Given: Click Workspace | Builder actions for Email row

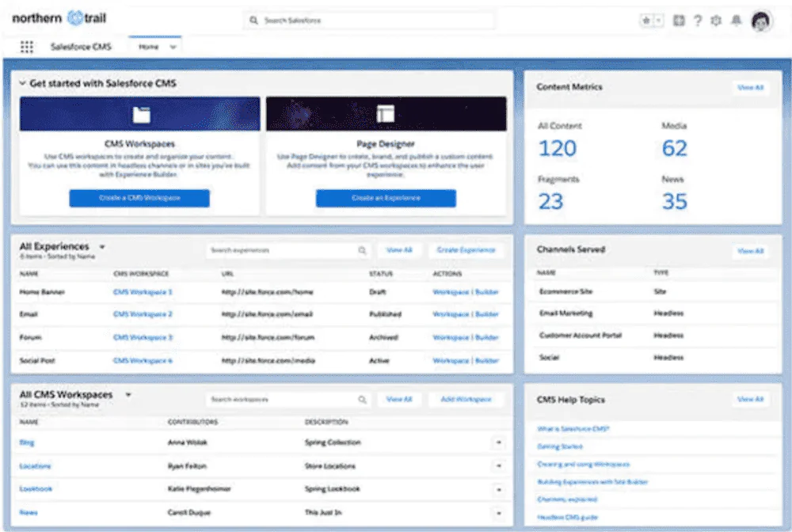Looking at the screenshot, I should click(x=466, y=314).
